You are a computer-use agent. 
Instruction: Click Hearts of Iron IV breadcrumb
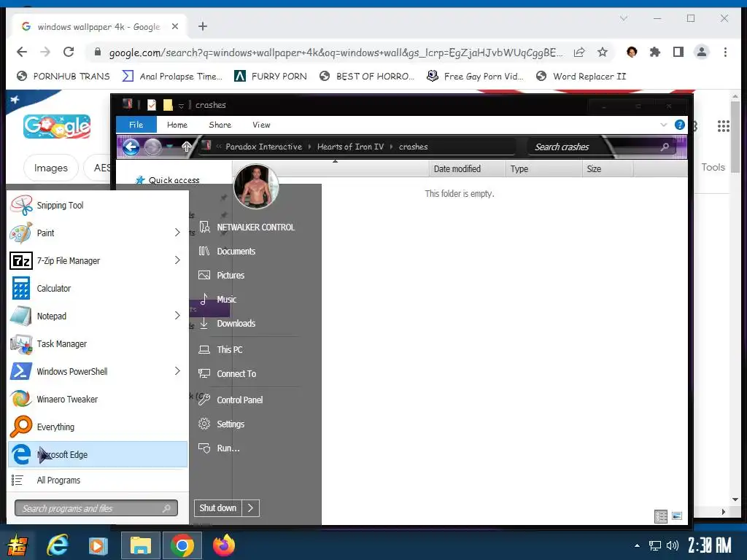click(x=351, y=147)
